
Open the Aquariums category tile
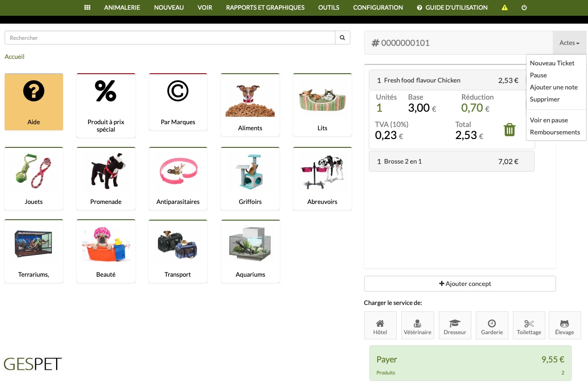(x=250, y=251)
